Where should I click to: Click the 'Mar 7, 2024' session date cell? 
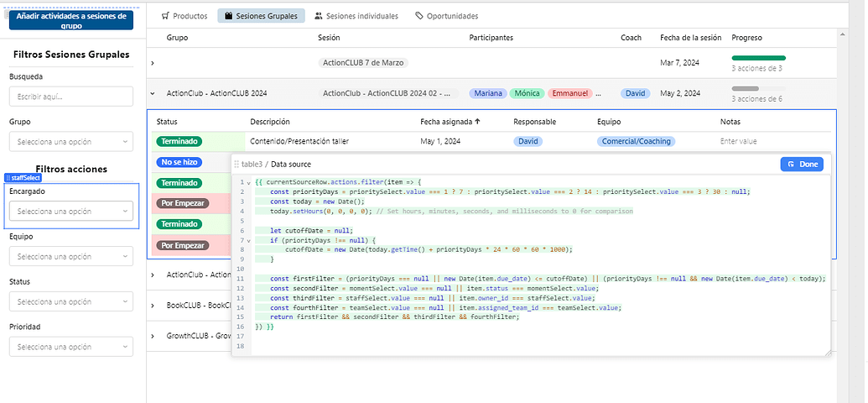pyautogui.click(x=679, y=63)
